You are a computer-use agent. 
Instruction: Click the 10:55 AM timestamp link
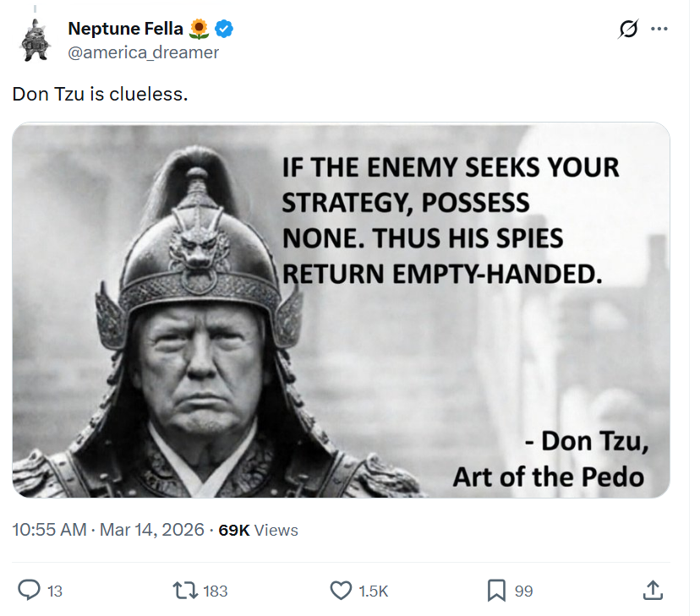coord(49,530)
